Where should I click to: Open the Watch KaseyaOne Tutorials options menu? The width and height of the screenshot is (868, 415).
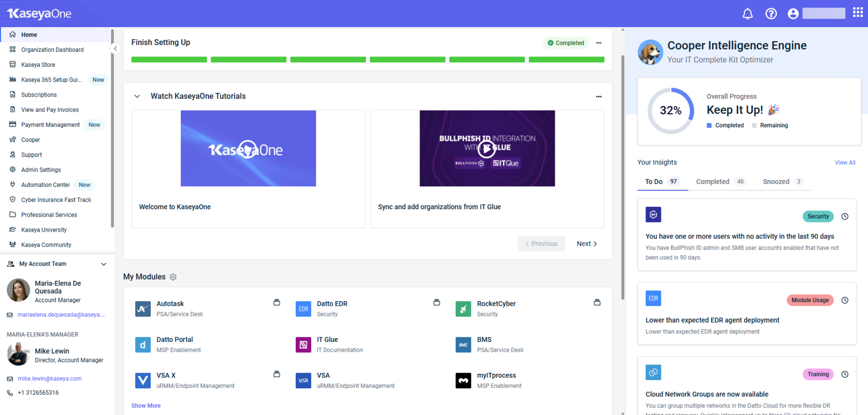coord(599,97)
